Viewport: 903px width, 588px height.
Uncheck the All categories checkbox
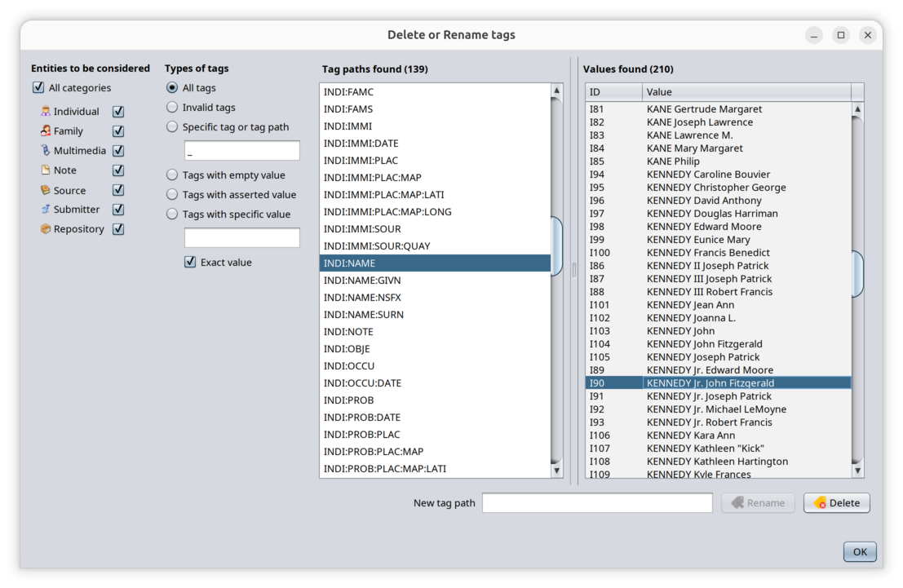(38, 88)
